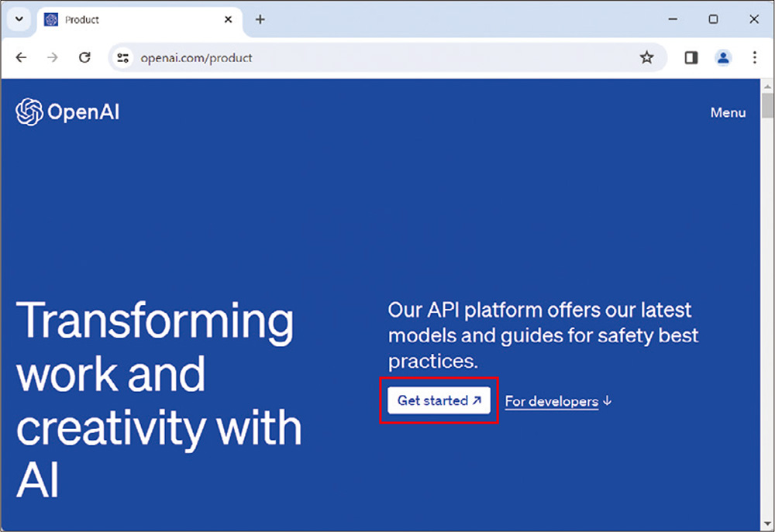The width and height of the screenshot is (775, 532).
Task: Reload the openai.com/product page
Action: [x=84, y=57]
